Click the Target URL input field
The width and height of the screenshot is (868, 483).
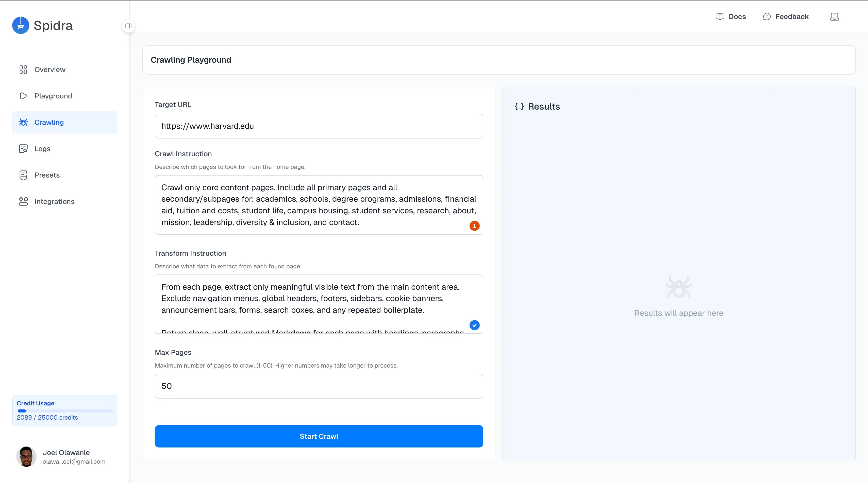319,126
